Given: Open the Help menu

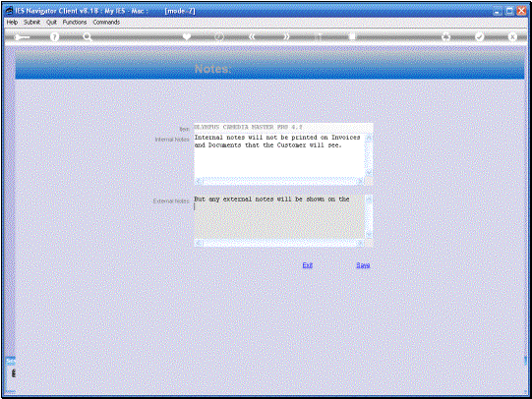Looking at the screenshot, I should pyautogui.click(x=12, y=22).
